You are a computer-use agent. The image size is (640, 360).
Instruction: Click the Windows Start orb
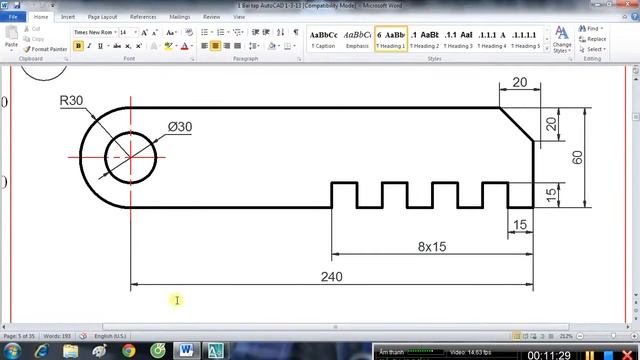coord(12,351)
